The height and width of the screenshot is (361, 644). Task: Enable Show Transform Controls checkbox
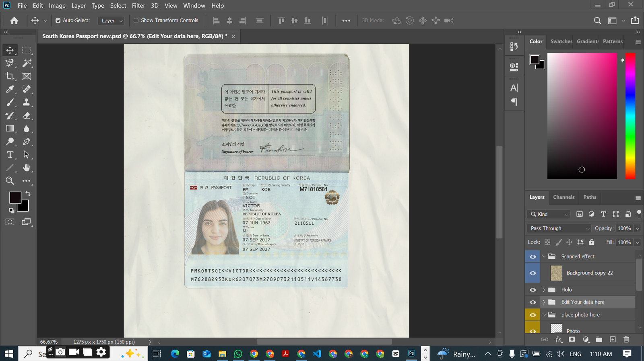pyautogui.click(x=136, y=21)
